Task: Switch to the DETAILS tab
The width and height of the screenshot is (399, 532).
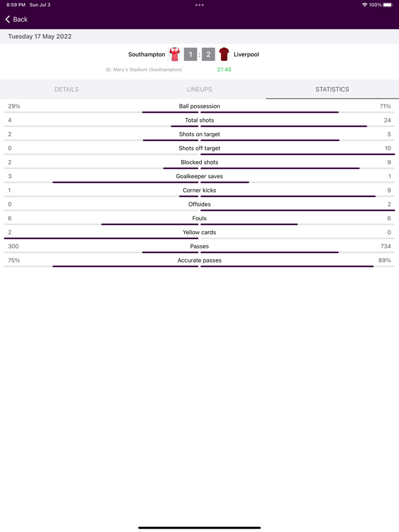Action: click(67, 89)
